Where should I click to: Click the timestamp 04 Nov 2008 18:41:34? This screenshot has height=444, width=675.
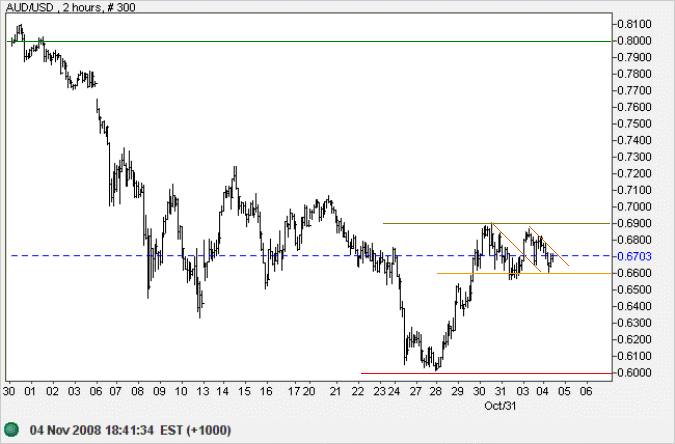(92, 430)
